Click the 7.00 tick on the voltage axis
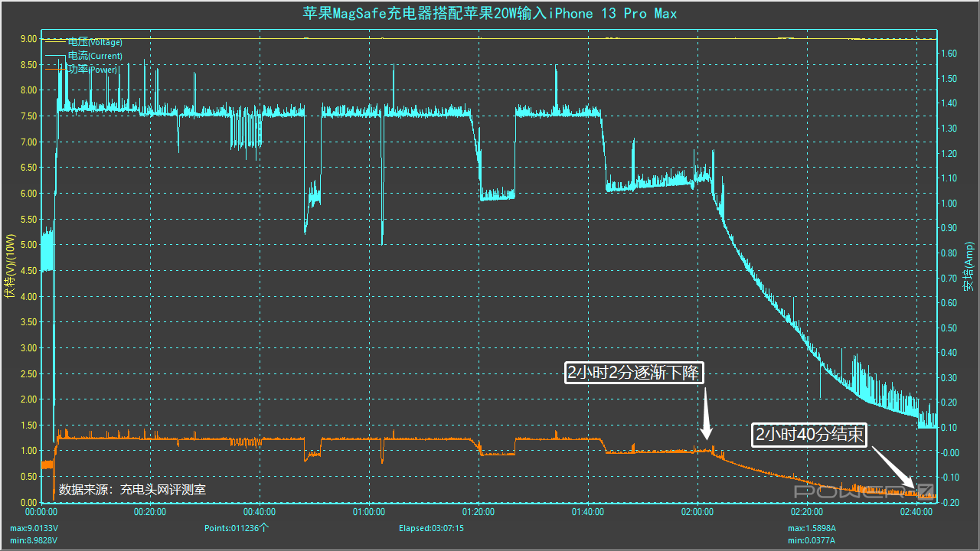Viewport: 980px width, 551px height. pyautogui.click(x=28, y=142)
